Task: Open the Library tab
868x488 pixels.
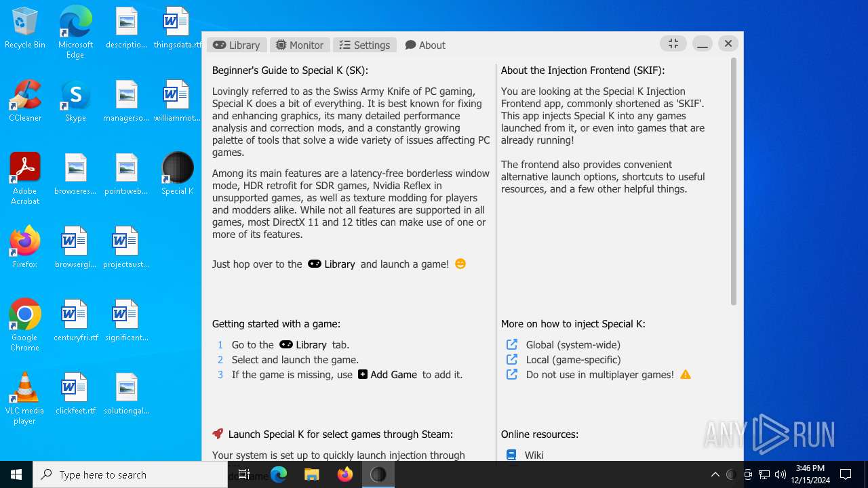Action: tap(237, 45)
